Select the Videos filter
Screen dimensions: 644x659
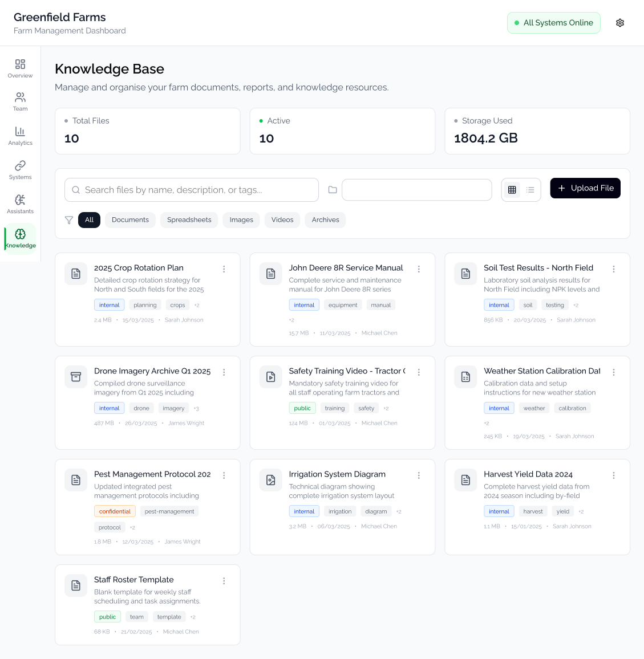click(x=282, y=220)
